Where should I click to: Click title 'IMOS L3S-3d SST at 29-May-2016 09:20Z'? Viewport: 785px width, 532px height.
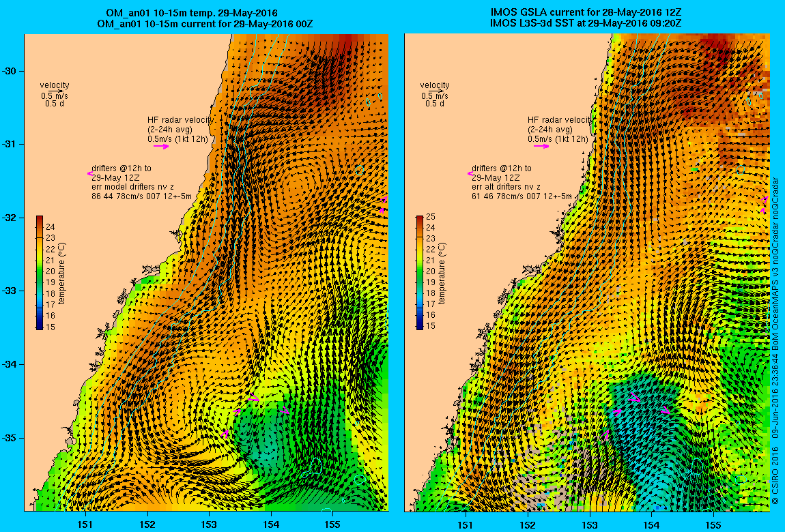tap(586, 23)
